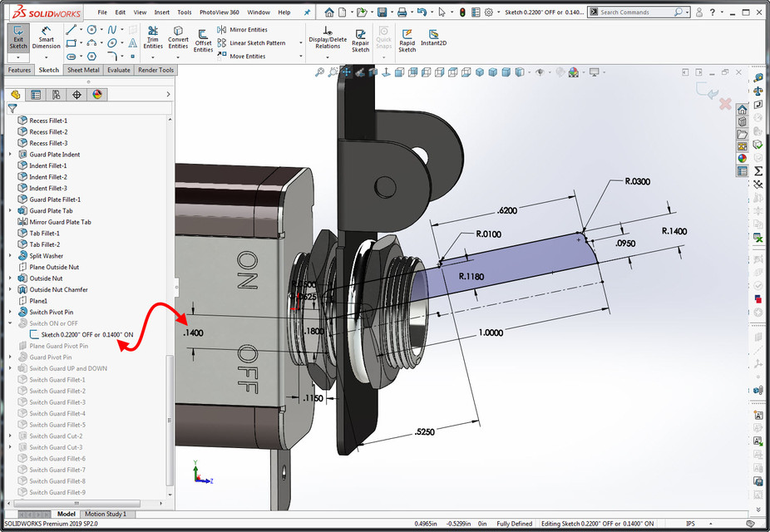
Task: Open the Insert menu
Action: [x=161, y=12]
